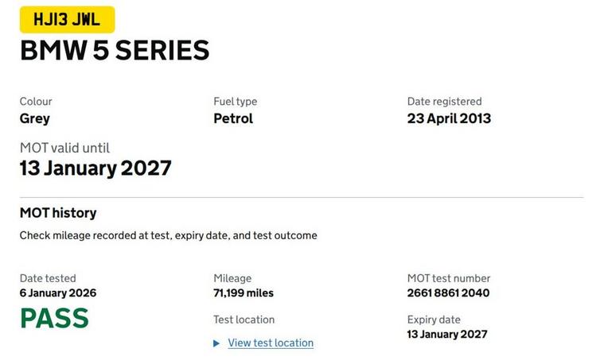Image resolution: width=604 pixels, height=364 pixels.
Task: Select MOT test number 2661 8861 2040
Action: [448, 292]
